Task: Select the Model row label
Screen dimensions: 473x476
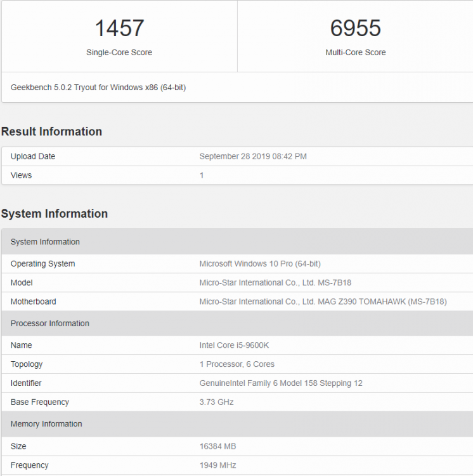Action: point(22,282)
